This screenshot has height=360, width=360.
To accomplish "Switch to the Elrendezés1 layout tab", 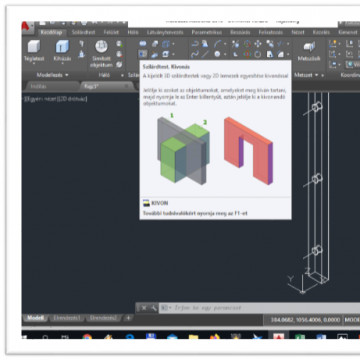I will click(66, 318).
